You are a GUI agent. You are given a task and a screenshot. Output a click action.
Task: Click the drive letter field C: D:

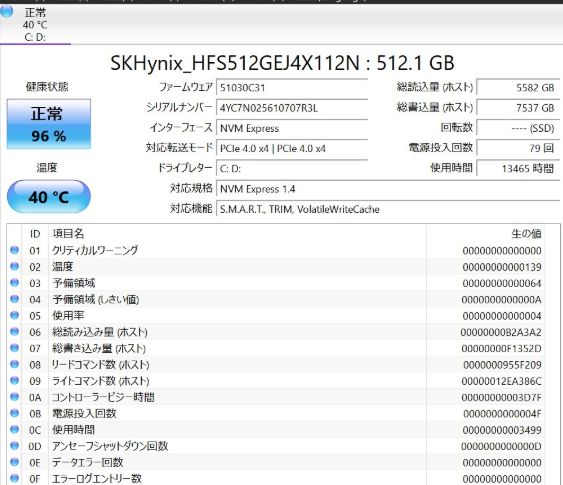pos(292,169)
